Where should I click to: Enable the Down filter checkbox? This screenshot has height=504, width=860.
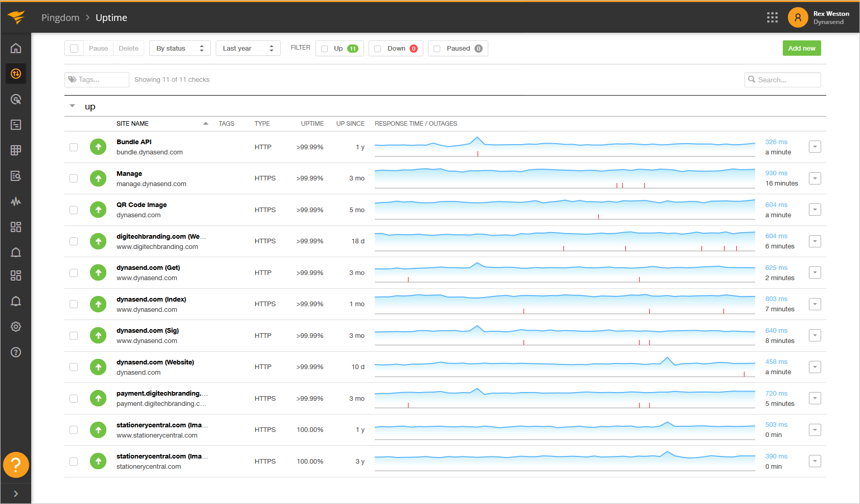point(378,49)
